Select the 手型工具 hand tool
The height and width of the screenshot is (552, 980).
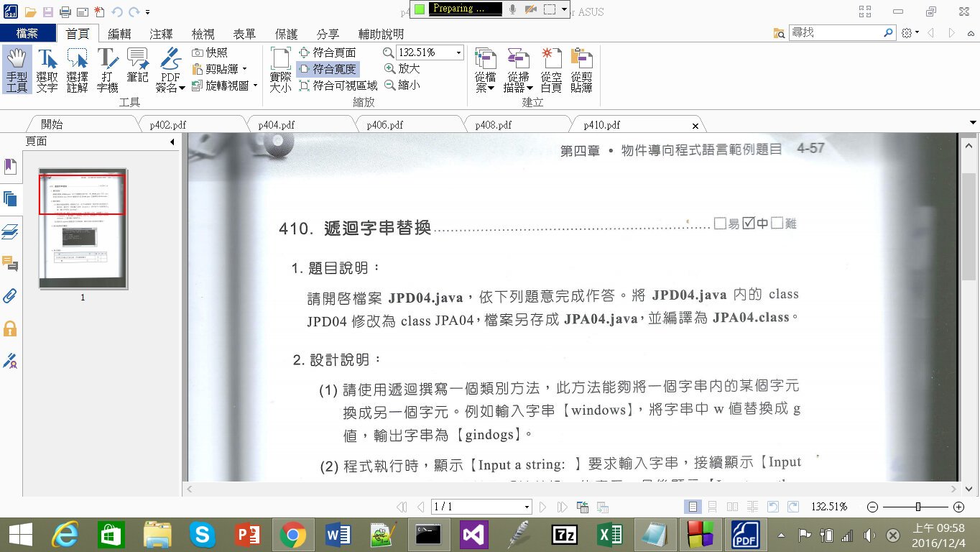pos(17,70)
